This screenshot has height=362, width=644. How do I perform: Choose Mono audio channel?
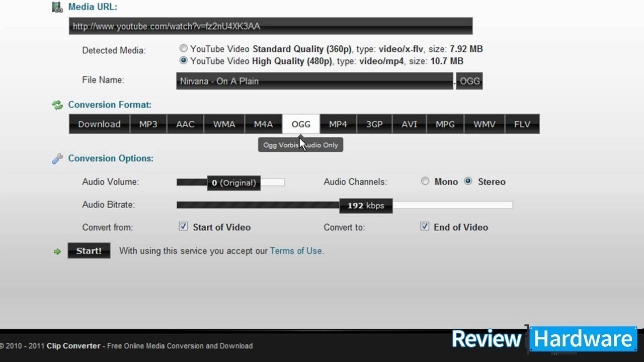point(425,181)
